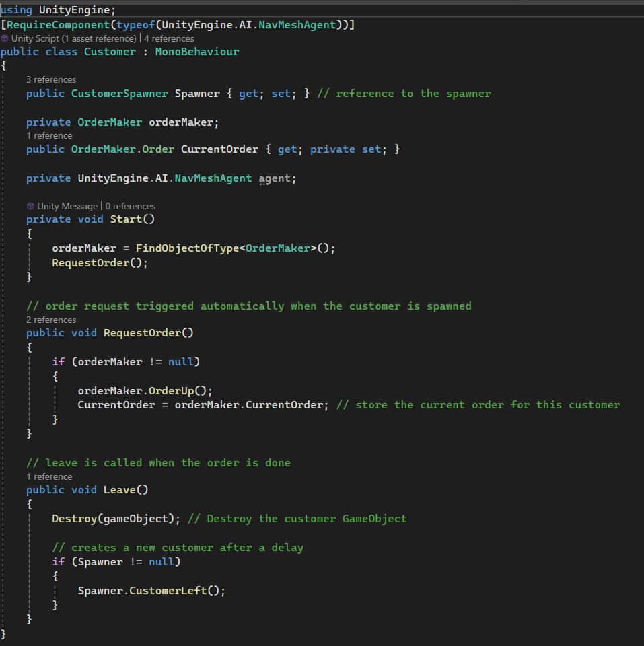Image resolution: width=644 pixels, height=646 pixels.
Task: Click 'NavMeshAgent' inside the RequireComponent attribute
Action: [297, 25]
